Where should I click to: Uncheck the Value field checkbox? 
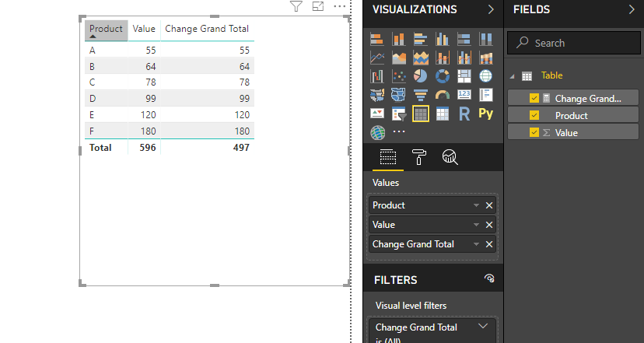[x=534, y=132]
